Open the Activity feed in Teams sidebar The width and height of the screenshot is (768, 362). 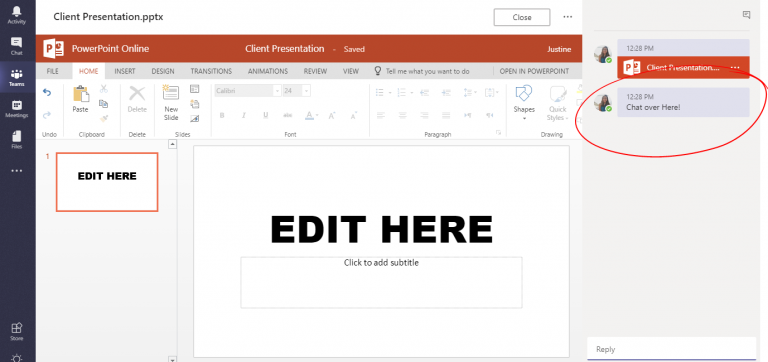pos(17,15)
